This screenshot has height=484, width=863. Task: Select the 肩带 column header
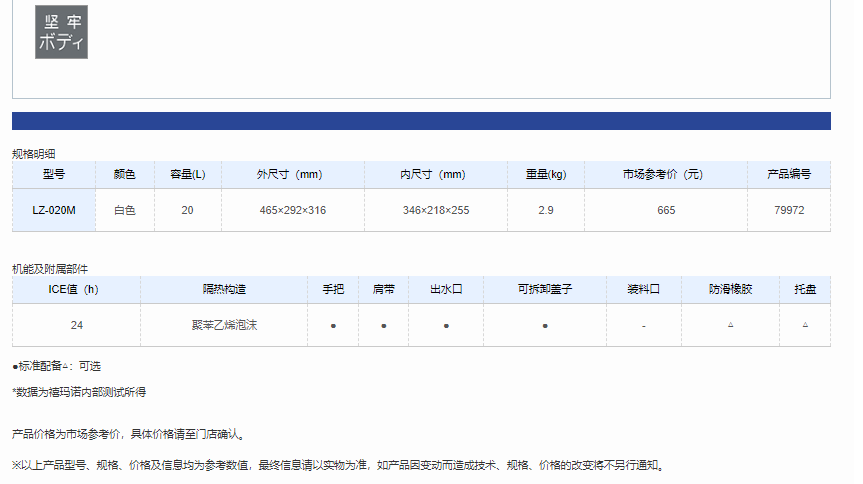coord(384,290)
